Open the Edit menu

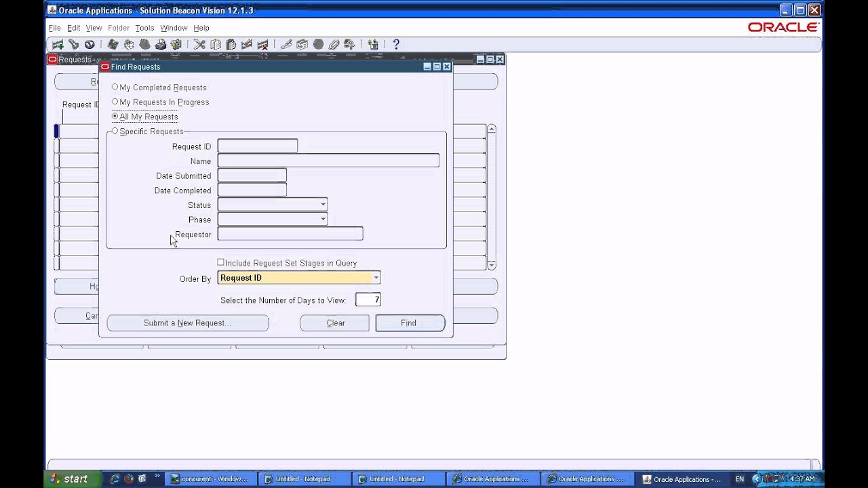pos(73,28)
